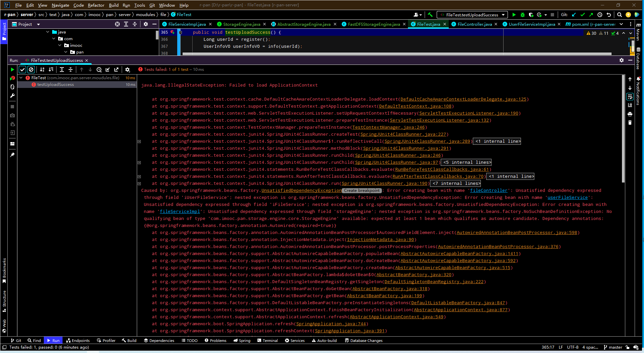
Task: Run with Coverage icon
Action: pos(531,15)
